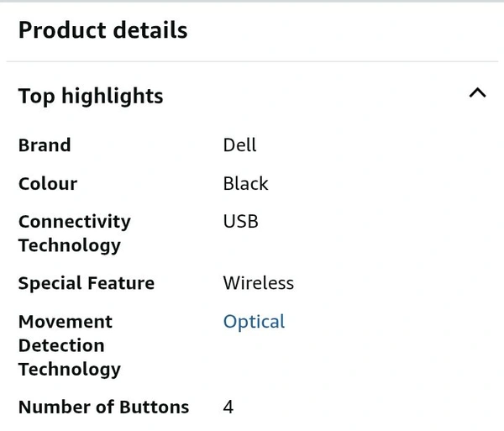Click the Colour attribute label

(48, 184)
